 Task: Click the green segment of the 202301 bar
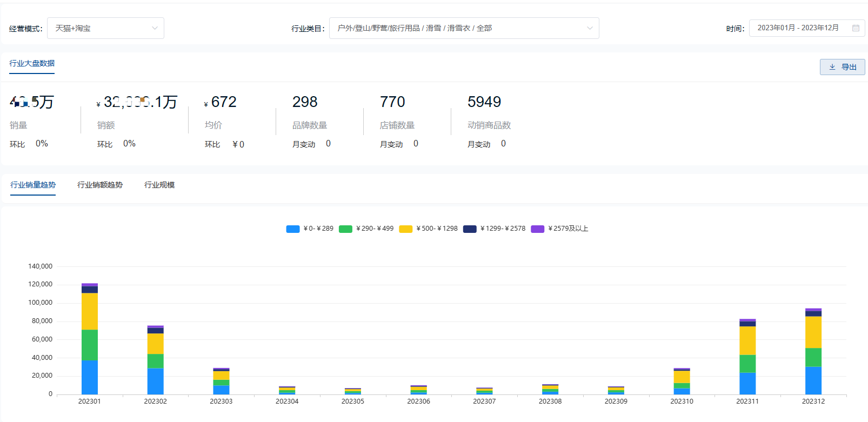pos(90,345)
